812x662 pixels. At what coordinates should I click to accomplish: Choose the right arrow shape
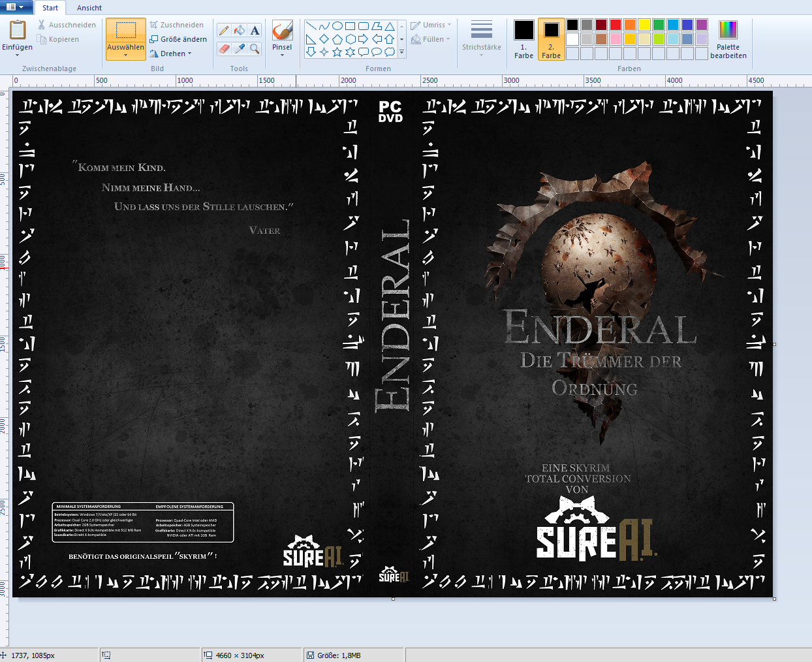pos(364,39)
